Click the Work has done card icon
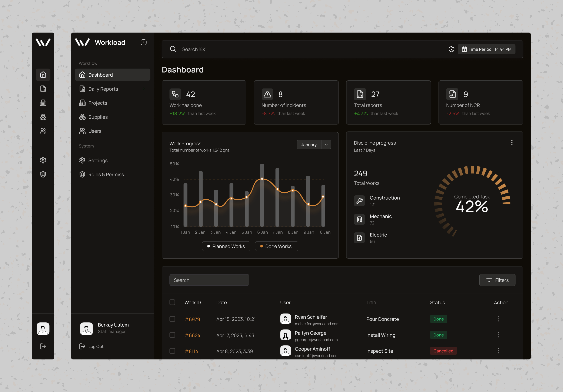 (x=175, y=94)
